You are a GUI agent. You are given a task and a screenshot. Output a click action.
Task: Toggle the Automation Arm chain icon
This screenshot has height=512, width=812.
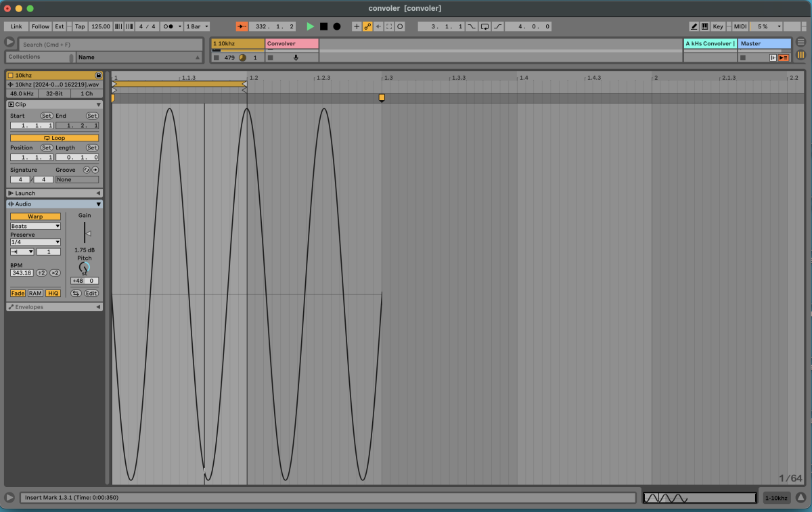tap(367, 26)
